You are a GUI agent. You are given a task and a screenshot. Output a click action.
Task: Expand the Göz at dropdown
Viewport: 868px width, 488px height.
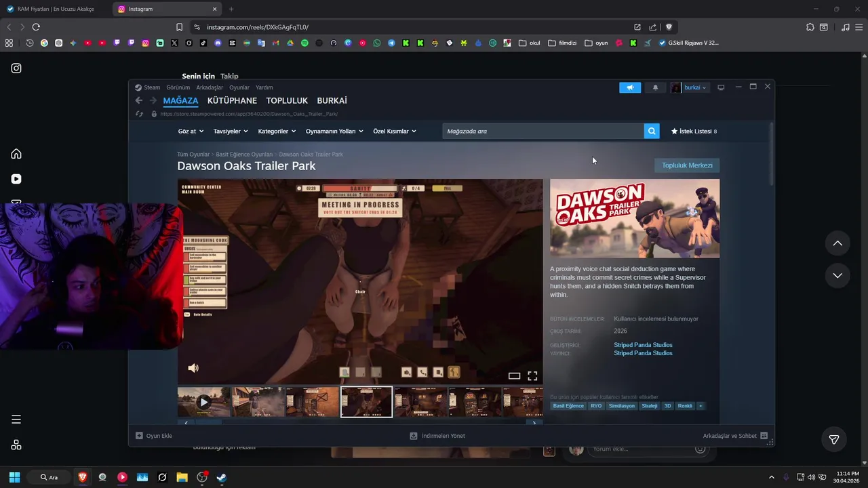[x=191, y=131]
